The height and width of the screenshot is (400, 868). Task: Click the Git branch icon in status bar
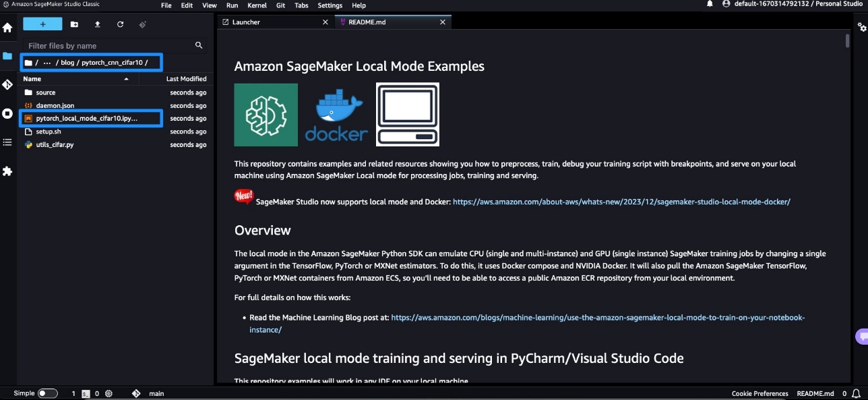tap(136, 393)
